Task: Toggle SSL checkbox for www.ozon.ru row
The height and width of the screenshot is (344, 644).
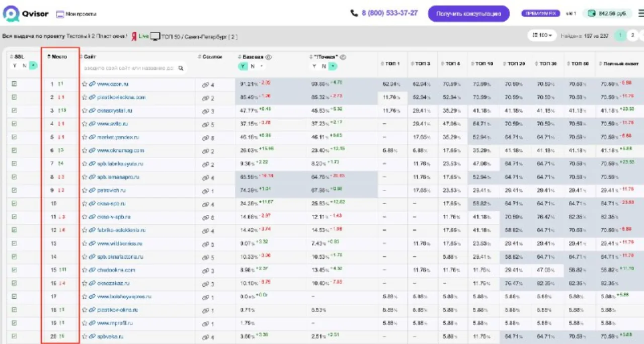Action: (x=15, y=84)
